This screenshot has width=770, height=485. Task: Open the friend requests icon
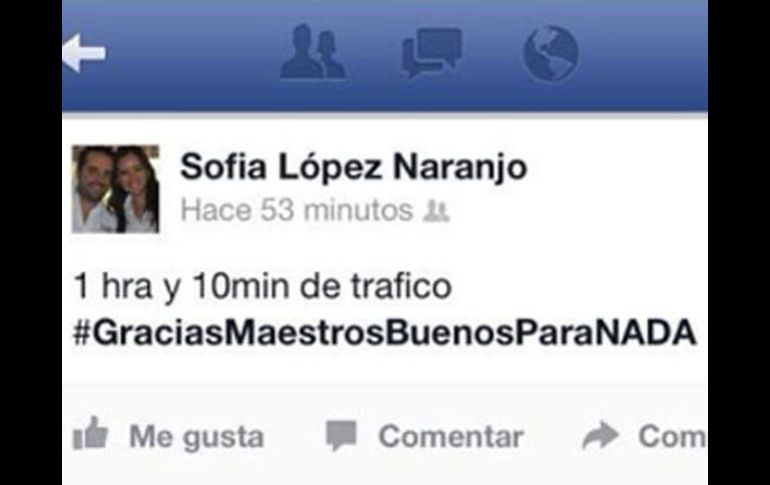click(x=313, y=52)
